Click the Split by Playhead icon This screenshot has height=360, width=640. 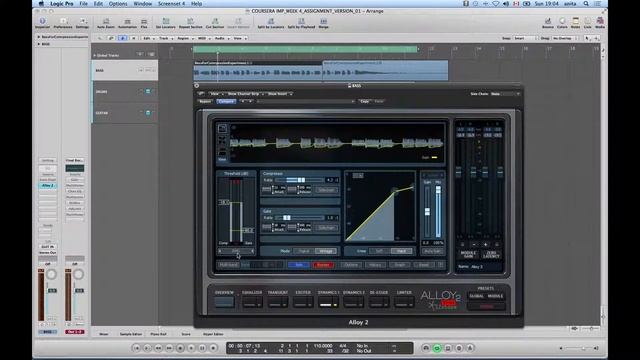point(301,22)
